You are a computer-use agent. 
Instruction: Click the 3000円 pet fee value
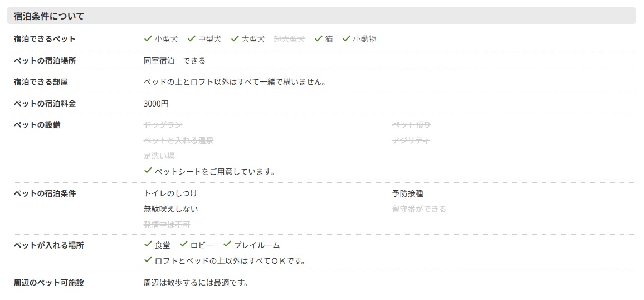point(156,104)
